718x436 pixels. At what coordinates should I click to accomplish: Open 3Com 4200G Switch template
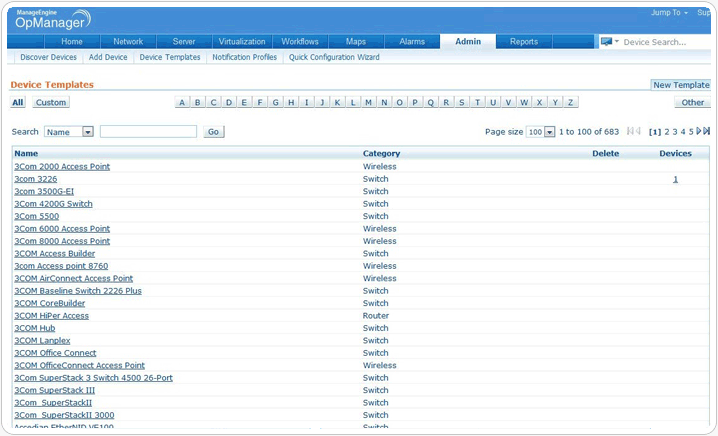[53, 204]
